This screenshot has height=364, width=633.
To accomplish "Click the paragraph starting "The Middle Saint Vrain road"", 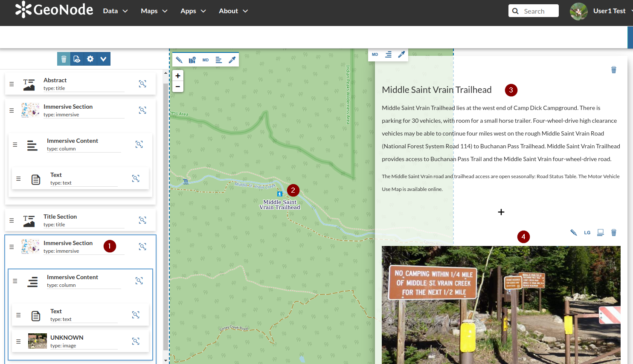I will [x=501, y=182].
